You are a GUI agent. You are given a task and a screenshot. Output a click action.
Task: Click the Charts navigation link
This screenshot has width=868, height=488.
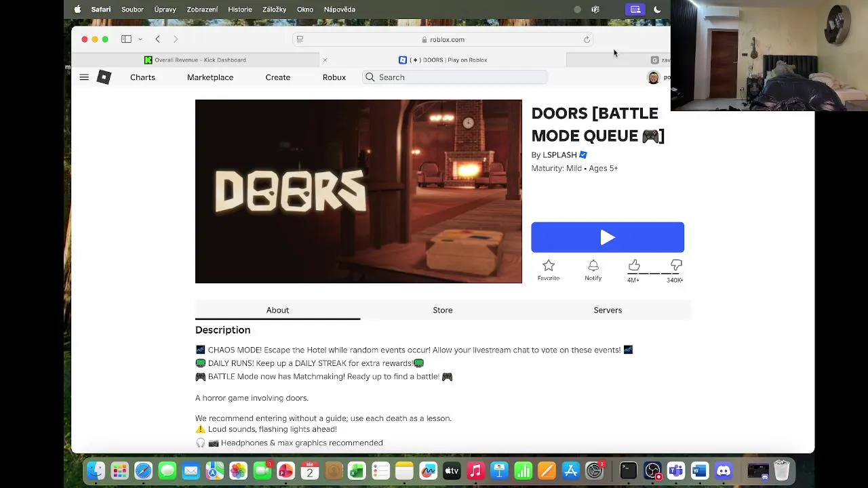point(142,77)
